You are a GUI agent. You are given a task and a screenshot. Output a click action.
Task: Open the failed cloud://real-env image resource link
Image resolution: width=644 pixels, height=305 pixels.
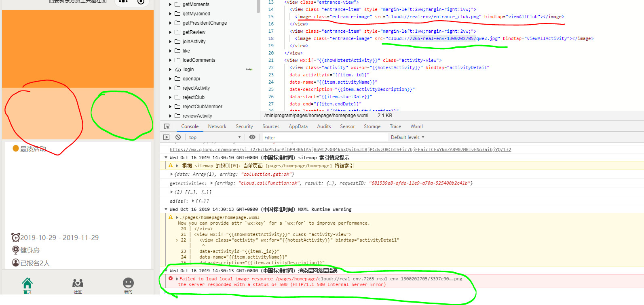click(x=390, y=279)
